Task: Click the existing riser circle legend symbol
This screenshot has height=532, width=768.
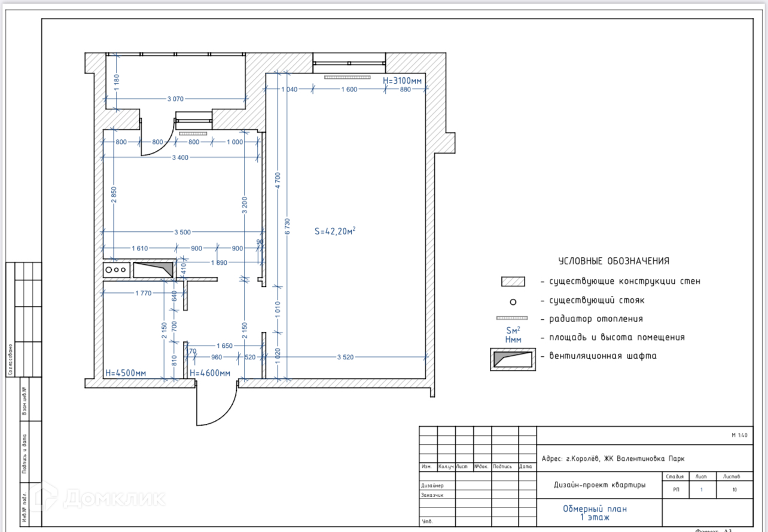Action: point(513,302)
